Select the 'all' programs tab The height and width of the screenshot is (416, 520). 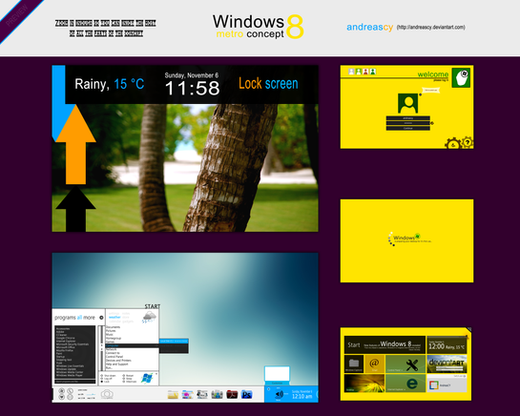click(79, 318)
